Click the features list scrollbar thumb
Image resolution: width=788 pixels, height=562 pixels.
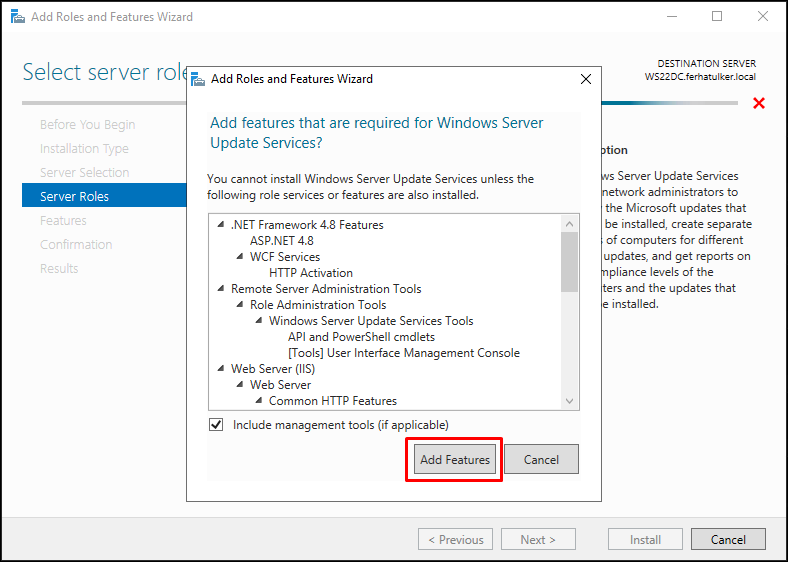pos(569,261)
